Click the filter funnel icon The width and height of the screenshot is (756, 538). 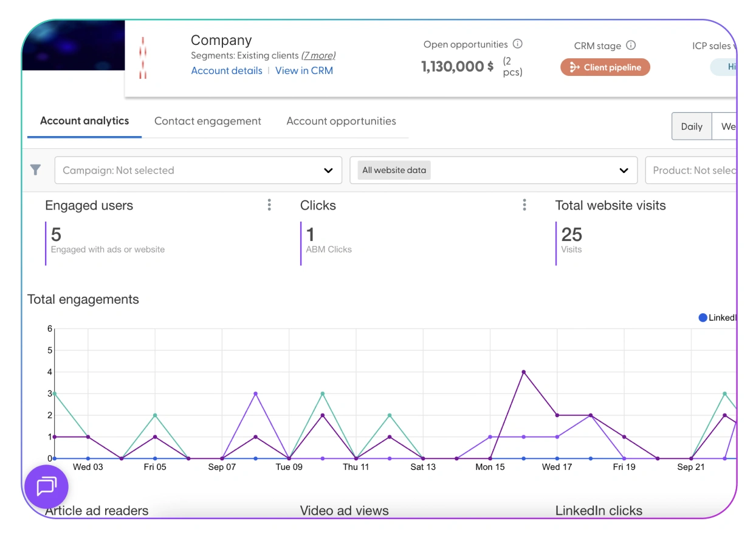click(36, 170)
